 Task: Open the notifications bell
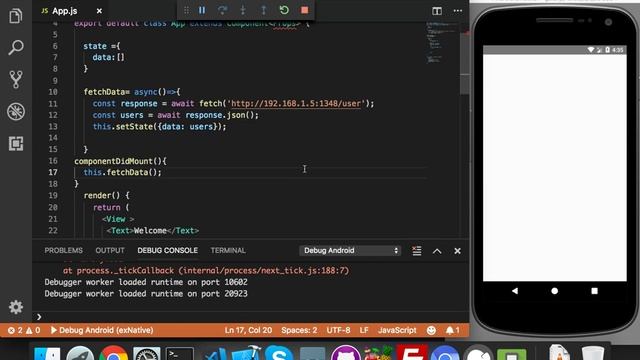pos(452,330)
